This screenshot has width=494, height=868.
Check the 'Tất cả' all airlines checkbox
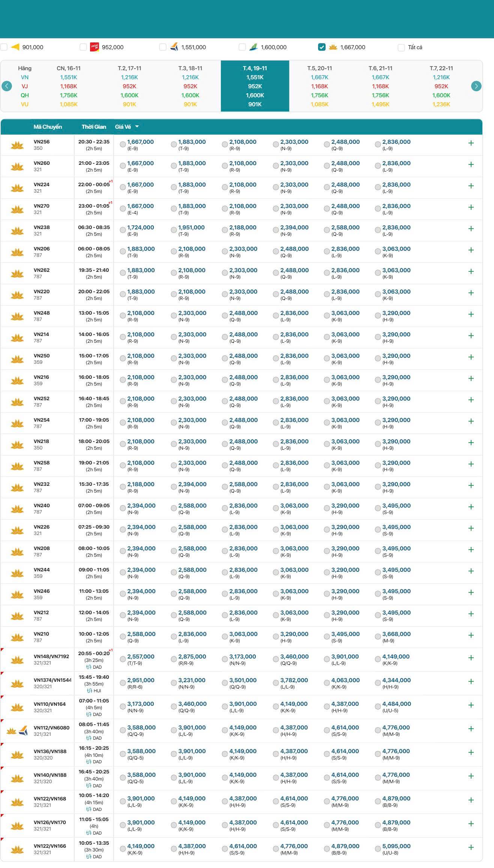401,47
